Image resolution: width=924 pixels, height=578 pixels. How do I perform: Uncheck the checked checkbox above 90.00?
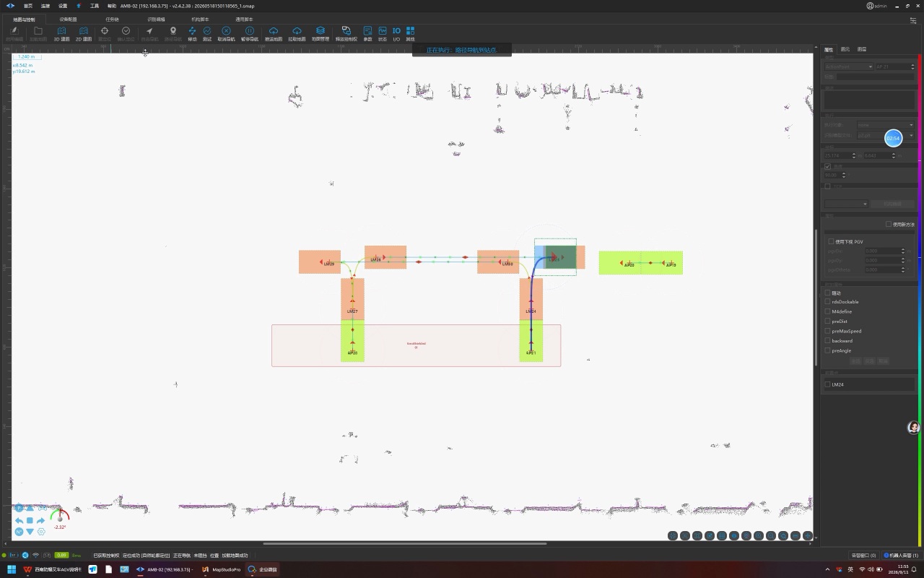pos(827,166)
